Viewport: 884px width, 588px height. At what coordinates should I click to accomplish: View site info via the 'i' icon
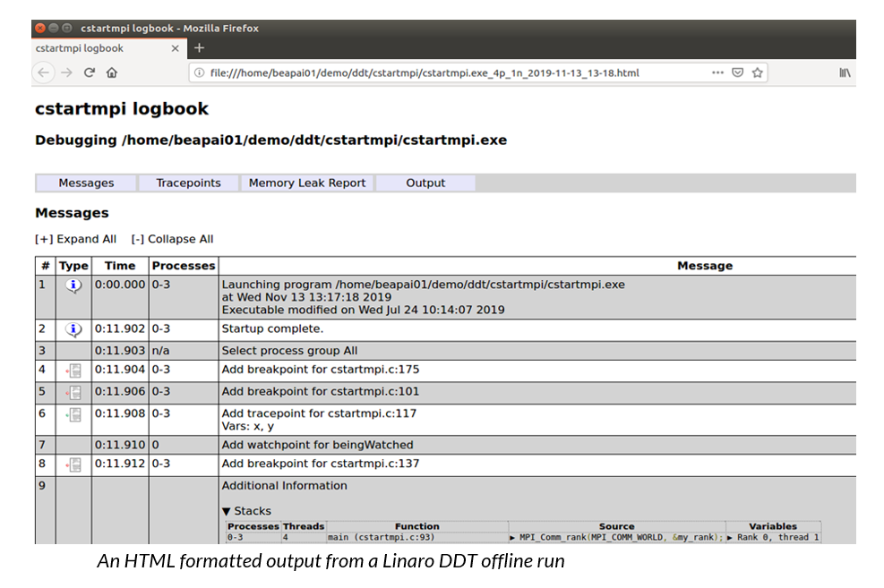[x=199, y=72]
